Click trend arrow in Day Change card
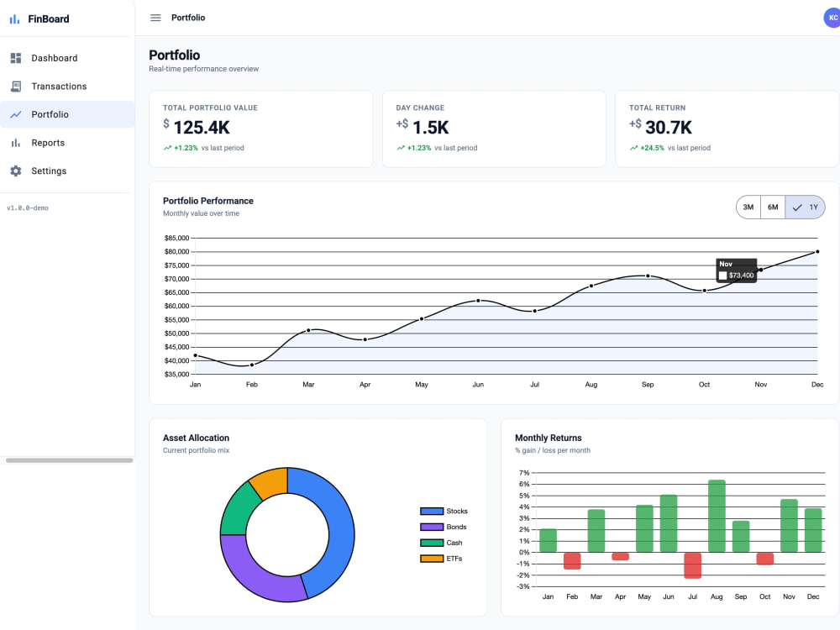Screen dimensions: 840x630 [400, 148]
